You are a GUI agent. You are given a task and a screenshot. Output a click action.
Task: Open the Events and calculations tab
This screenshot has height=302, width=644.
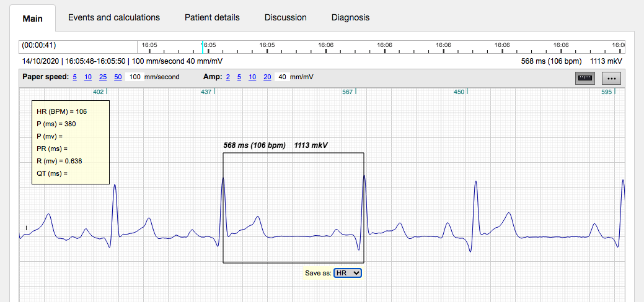click(114, 18)
